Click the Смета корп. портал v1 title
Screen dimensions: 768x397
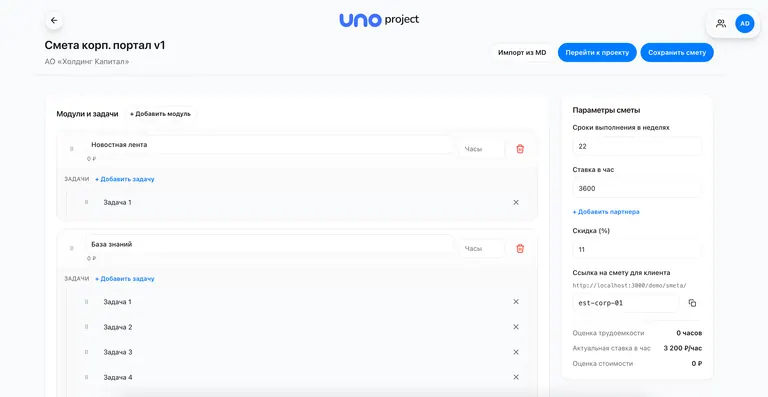(105, 45)
